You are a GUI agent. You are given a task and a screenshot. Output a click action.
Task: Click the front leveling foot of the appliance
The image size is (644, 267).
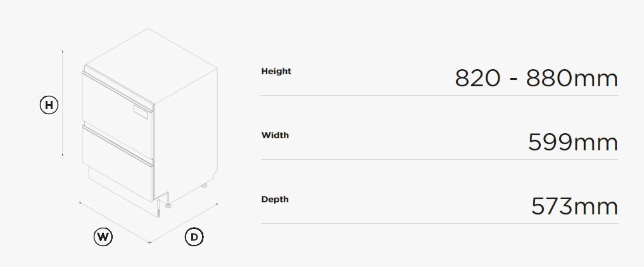[168, 205]
